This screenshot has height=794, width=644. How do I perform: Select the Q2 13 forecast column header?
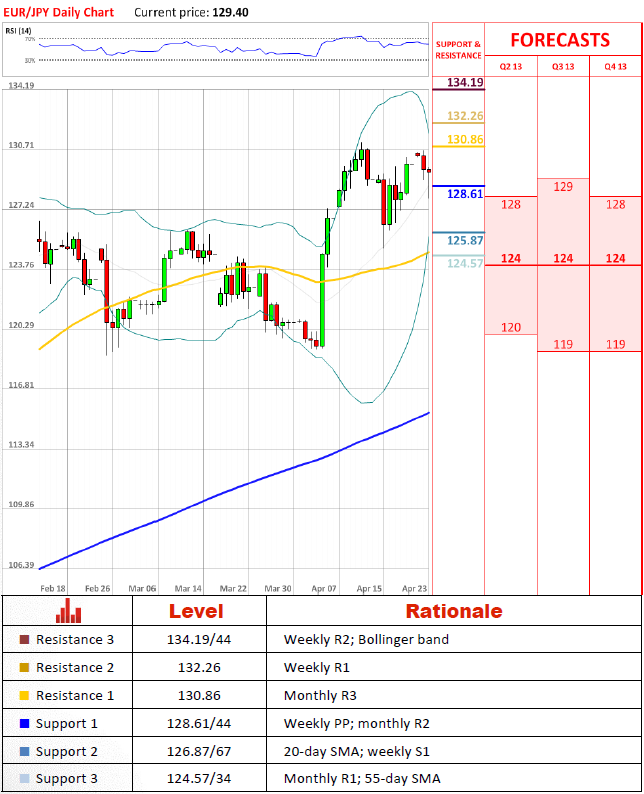pyautogui.click(x=510, y=66)
